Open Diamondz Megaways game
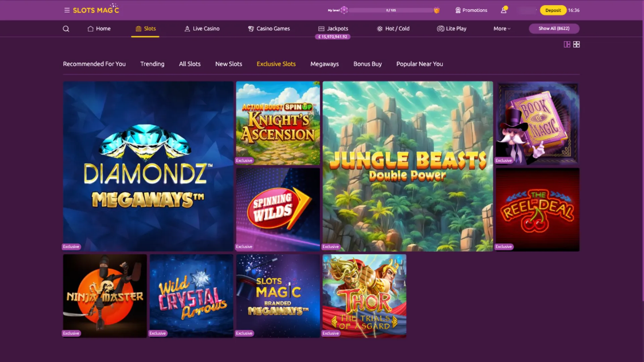 tap(148, 166)
